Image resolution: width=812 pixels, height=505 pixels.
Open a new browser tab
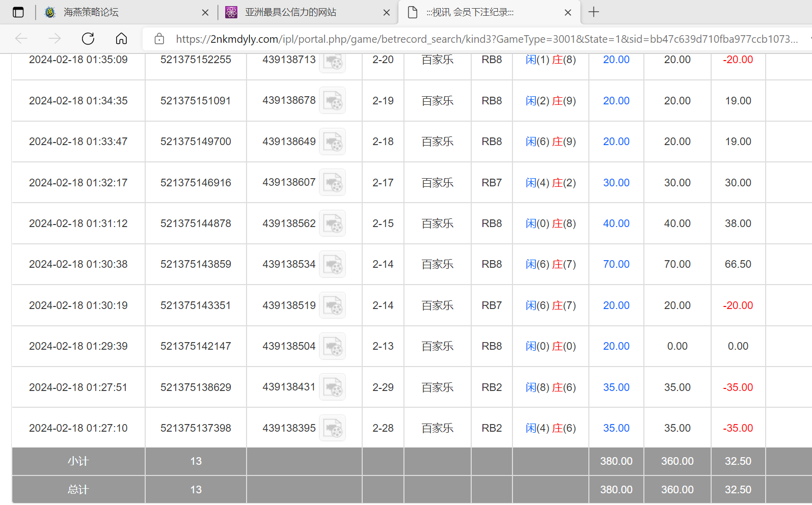[x=593, y=12]
